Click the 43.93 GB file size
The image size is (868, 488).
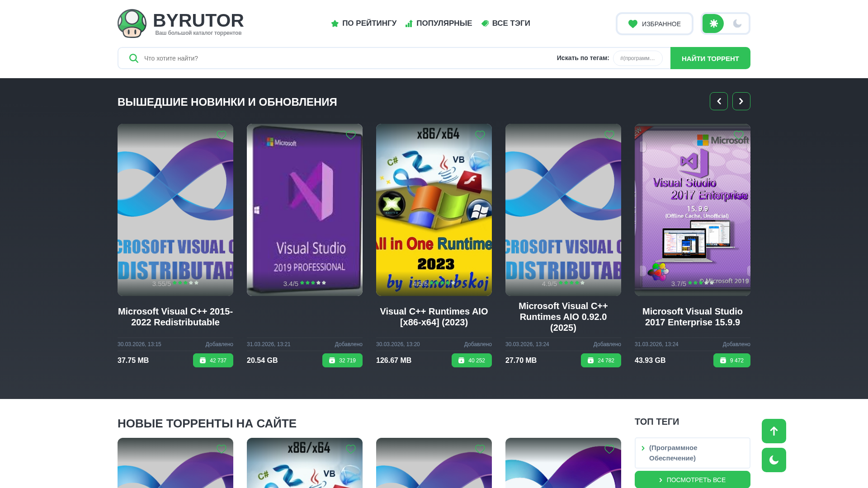(x=650, y=361)
